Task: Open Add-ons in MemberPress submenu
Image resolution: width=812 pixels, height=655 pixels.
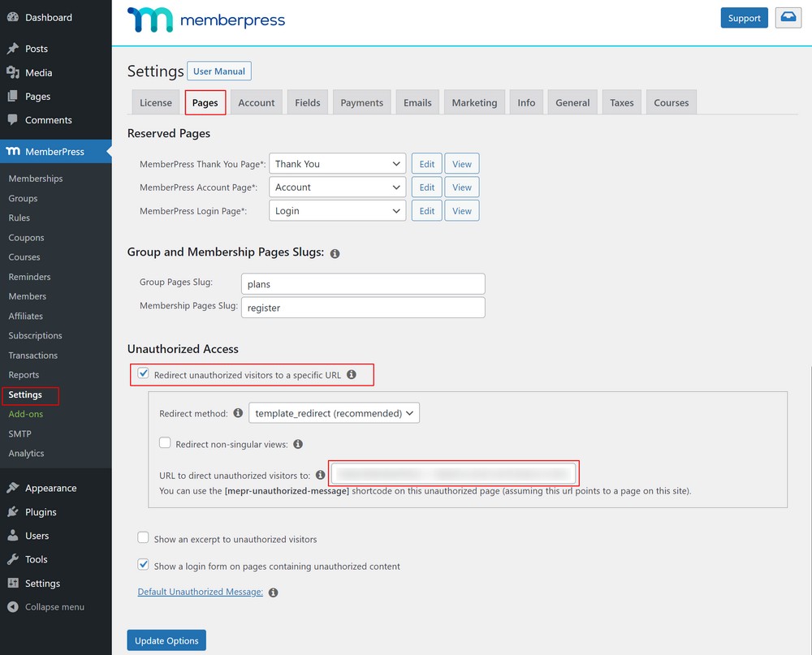Action: pyautogui.click(x=26, y=414)
